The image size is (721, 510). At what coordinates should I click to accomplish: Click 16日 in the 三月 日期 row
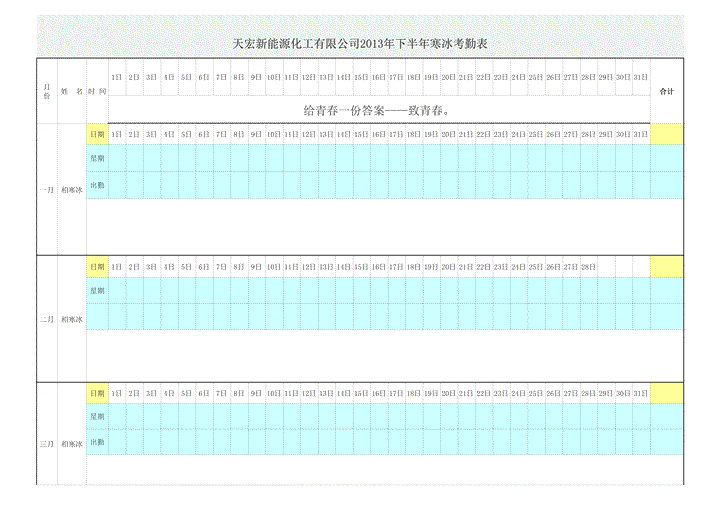tap(379, 393)
